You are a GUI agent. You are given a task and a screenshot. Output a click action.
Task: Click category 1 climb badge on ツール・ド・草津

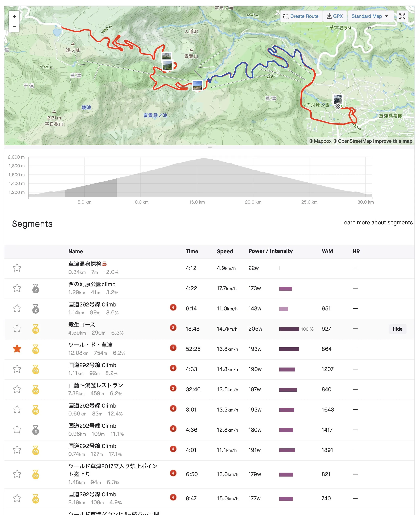pos(173,348)
